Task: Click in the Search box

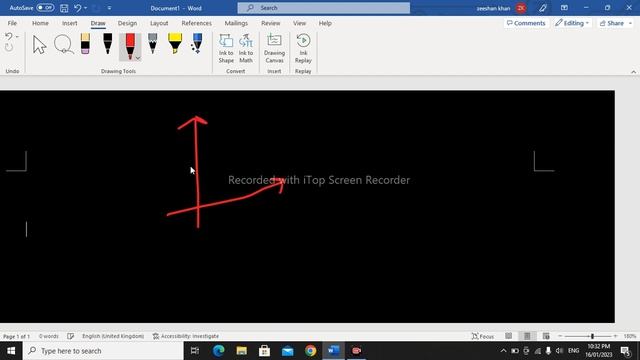Action: pos(324,8)
